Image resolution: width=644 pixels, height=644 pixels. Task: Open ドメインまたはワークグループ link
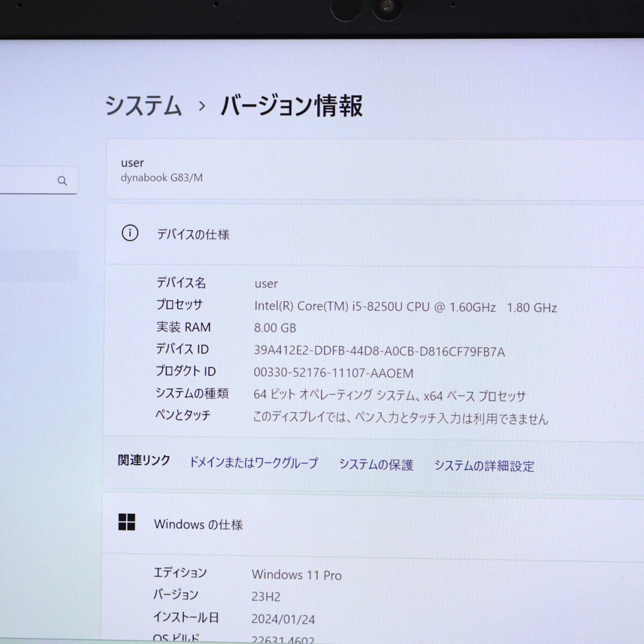254,463
